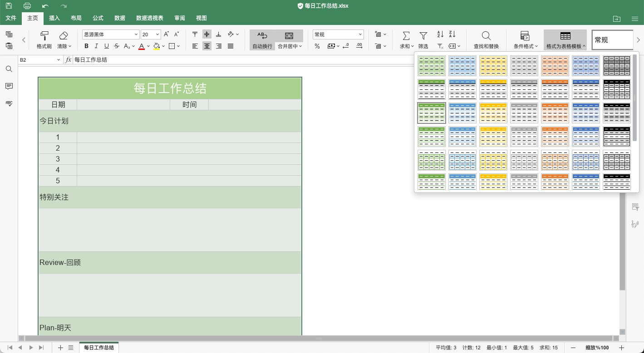Click the copy icon

pyautogui.click(x=9, y=34)
